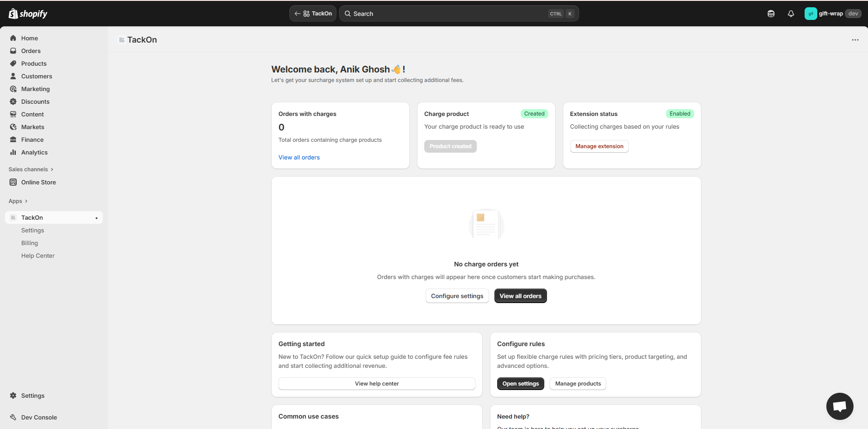868x429 pixels.
Task: Click the Manage extension button
Action: [599, 146]
